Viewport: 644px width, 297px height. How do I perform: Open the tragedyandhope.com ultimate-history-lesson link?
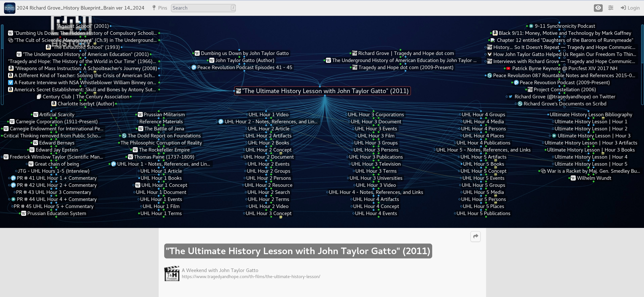click(251, 277)
